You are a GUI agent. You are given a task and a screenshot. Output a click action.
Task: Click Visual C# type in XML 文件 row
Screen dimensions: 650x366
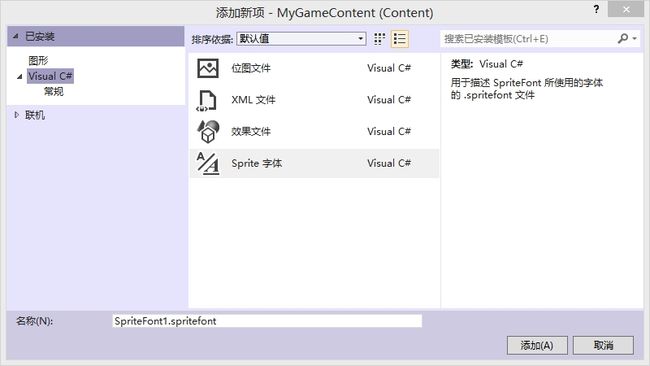389,100
